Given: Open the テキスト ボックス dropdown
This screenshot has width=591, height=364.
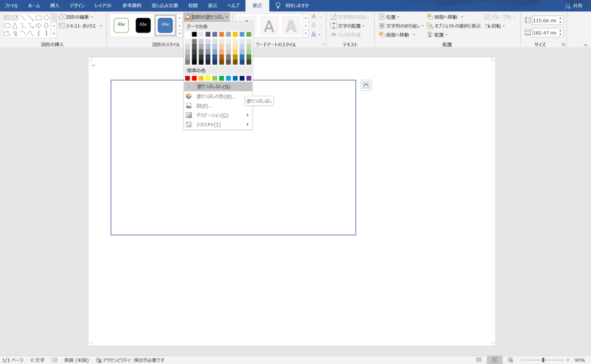Looking at the screenshot, I should pos(80,26).
